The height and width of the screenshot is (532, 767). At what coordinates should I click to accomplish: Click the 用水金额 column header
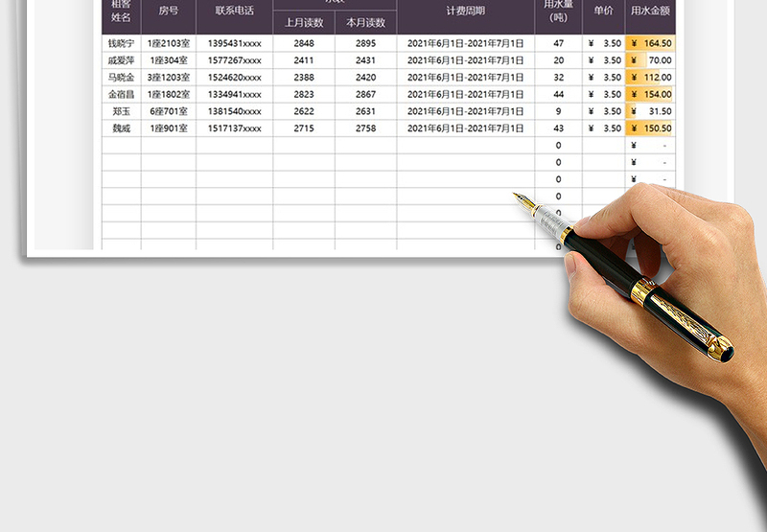coord(651,12)
